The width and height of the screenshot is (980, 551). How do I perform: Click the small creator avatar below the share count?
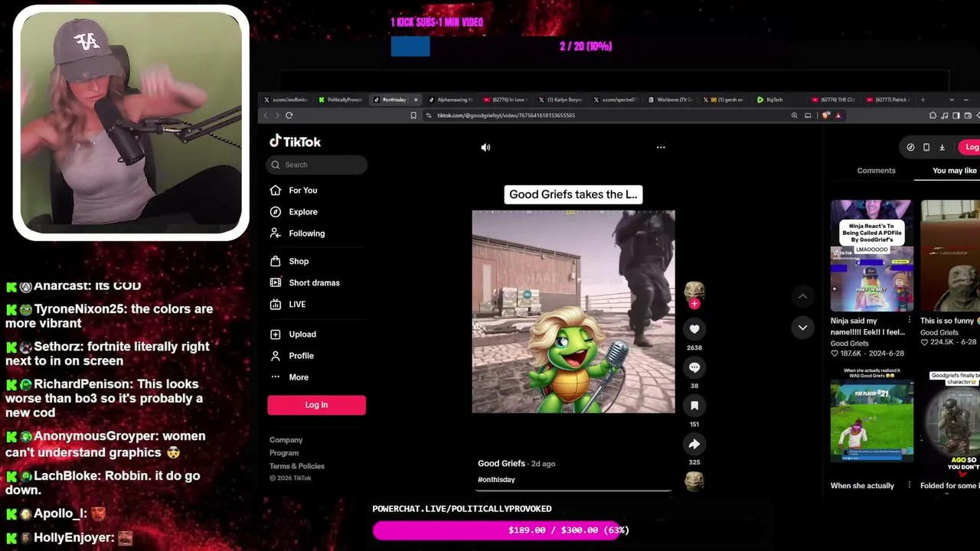[x=694, y=481]
